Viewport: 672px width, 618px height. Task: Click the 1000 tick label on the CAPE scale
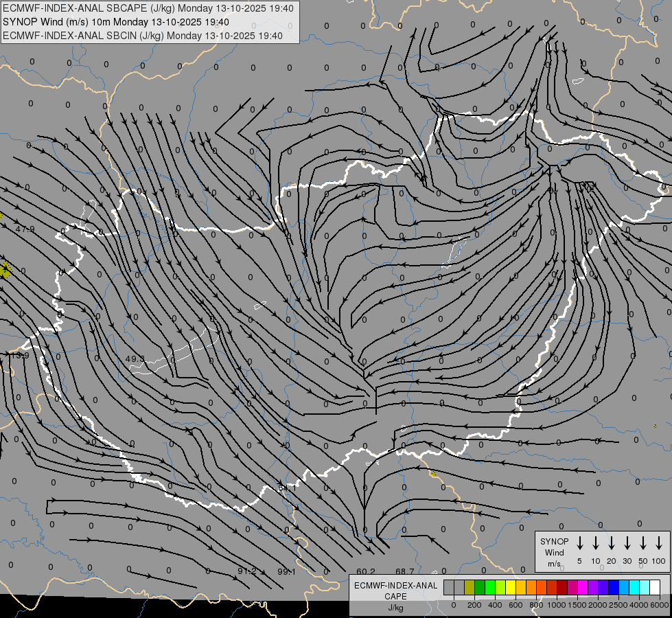pos(557,605)
